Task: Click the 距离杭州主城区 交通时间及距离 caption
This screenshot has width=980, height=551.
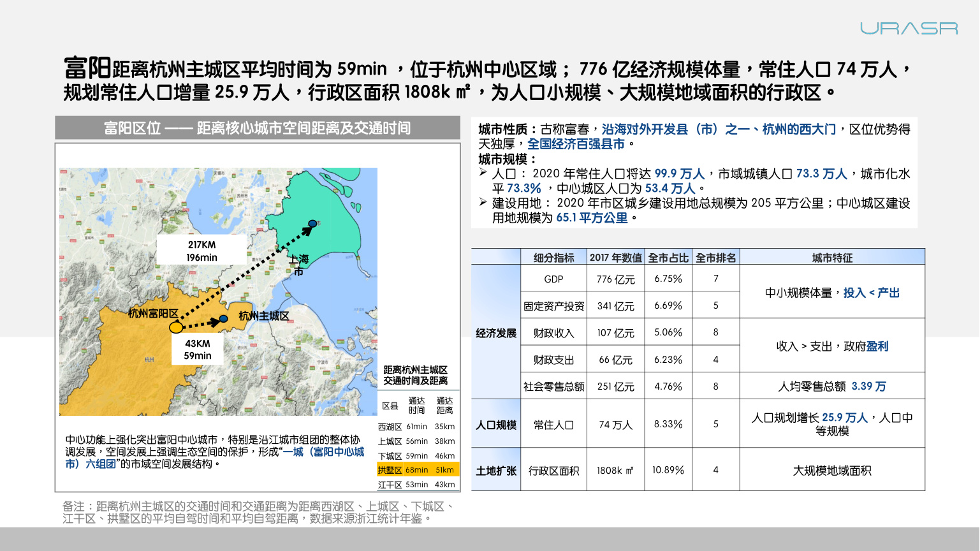Action: click(x=416, y=375)
